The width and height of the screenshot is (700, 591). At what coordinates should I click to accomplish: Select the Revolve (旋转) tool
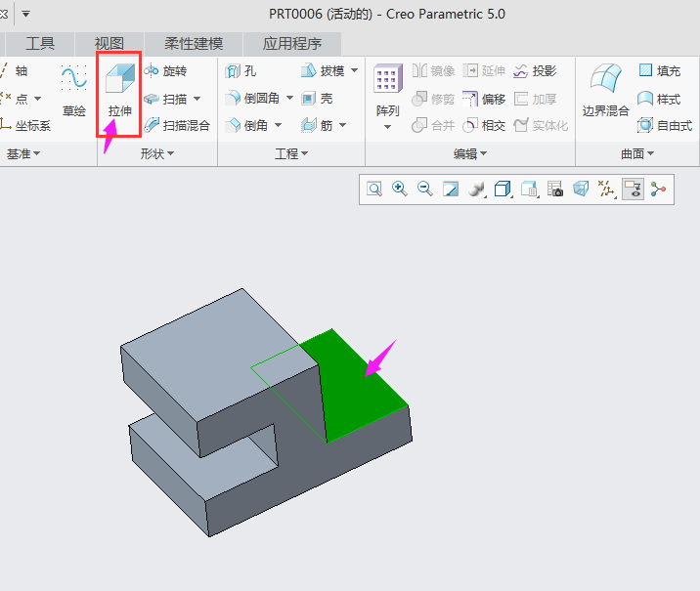coord(165,70)
